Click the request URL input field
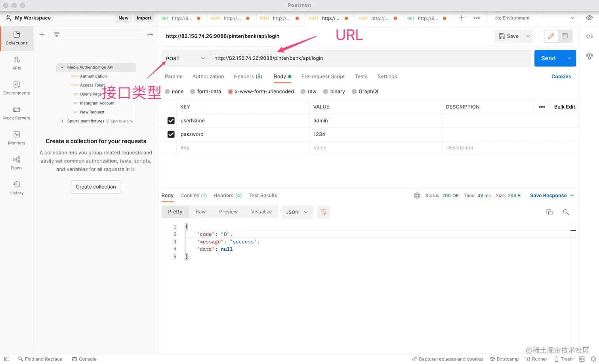599x364 pixels. coord(370,58)
